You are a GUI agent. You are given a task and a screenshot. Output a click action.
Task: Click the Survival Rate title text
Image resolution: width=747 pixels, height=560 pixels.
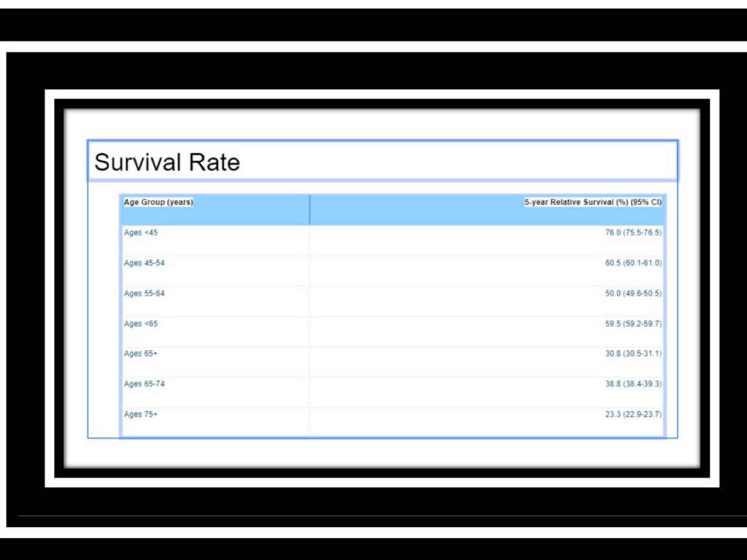167,162
